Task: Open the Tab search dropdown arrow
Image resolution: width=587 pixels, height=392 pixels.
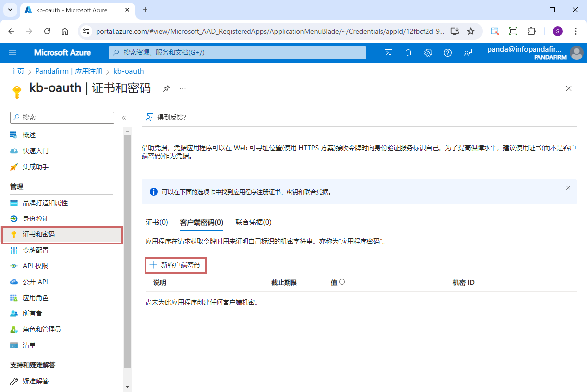Action: pos(10,10)
